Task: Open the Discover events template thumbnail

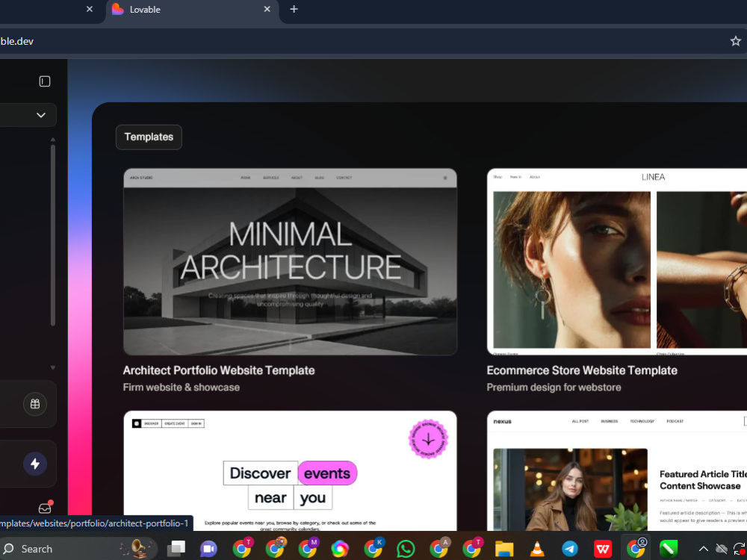Action: (x=290, y=470)
